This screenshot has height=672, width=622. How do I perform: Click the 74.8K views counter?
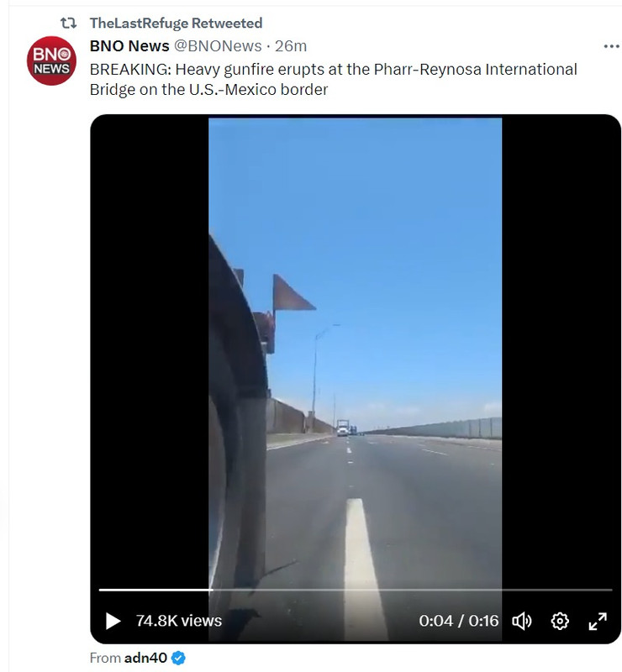point(179,621)
